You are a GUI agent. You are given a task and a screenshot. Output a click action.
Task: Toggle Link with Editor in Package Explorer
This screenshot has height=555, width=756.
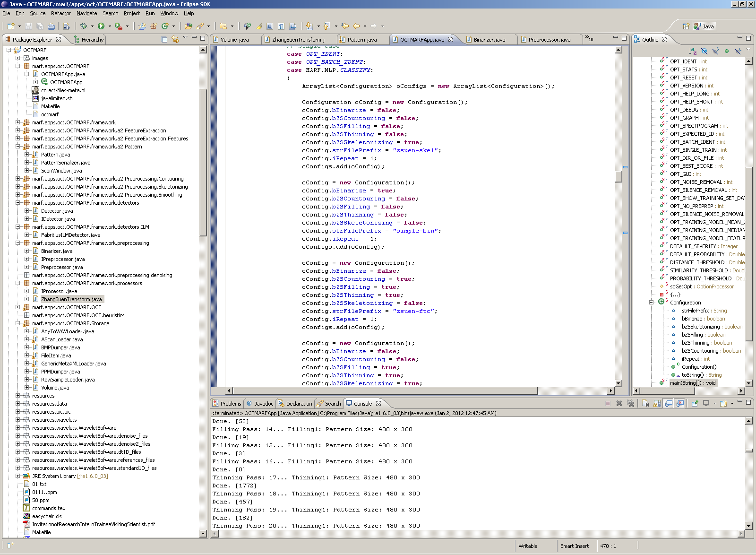[x=175, y=40]
